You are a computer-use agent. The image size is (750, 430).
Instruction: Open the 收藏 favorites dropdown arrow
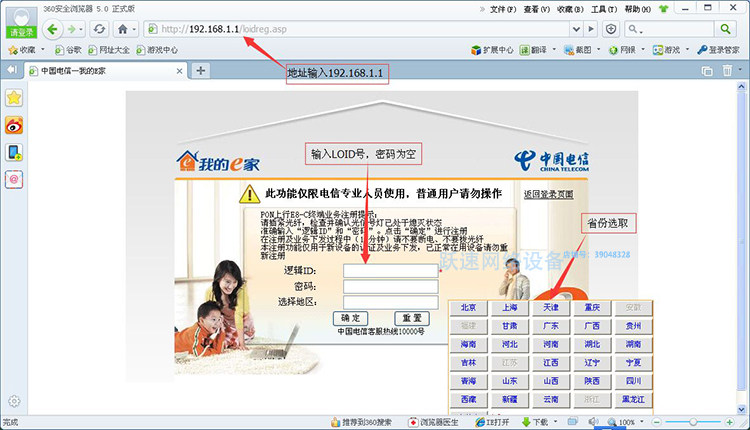pyautogui.click(x=43, y=49)
